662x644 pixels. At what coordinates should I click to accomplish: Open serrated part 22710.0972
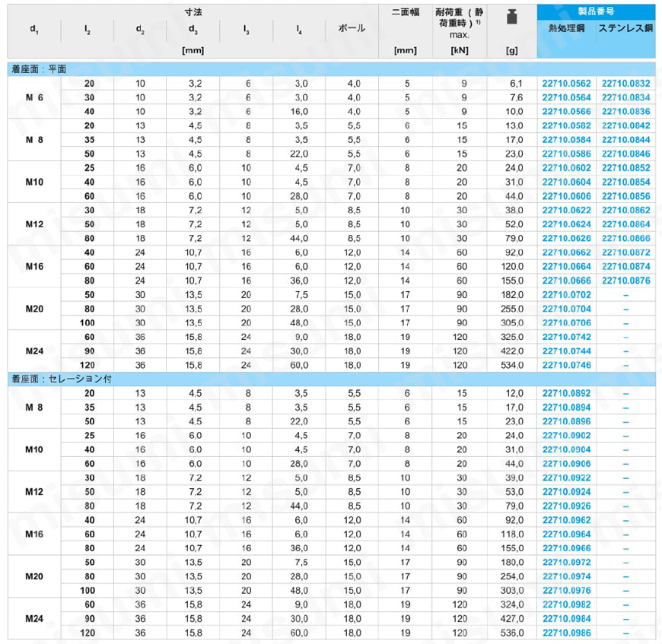[x=567, y=562]
